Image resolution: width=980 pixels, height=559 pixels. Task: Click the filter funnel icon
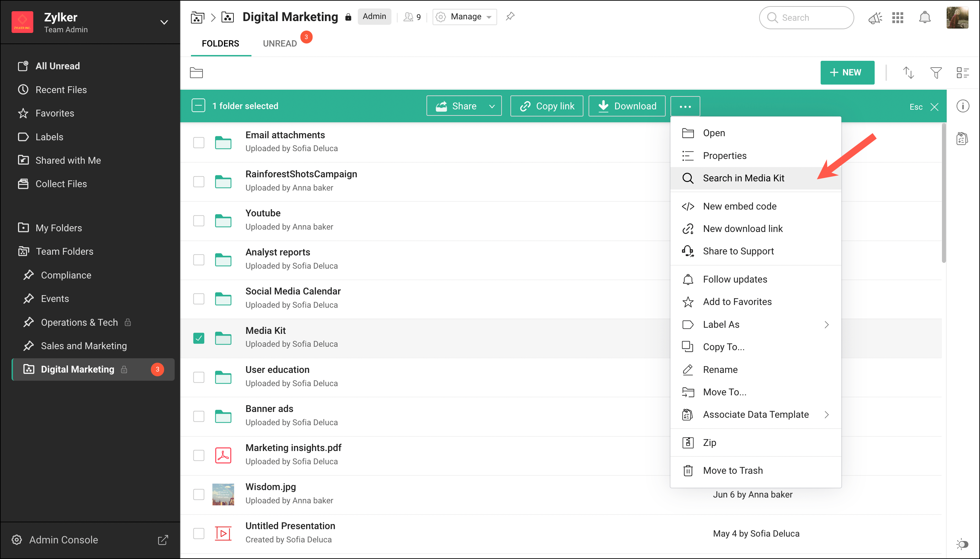point(936,73)
